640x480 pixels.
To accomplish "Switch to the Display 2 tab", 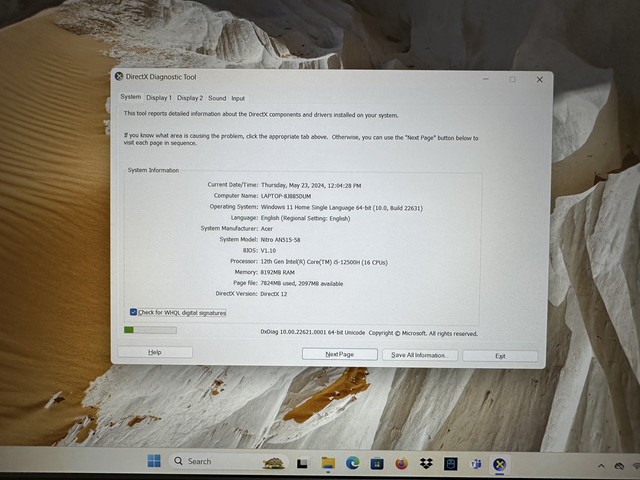I will tap(190, 98).
